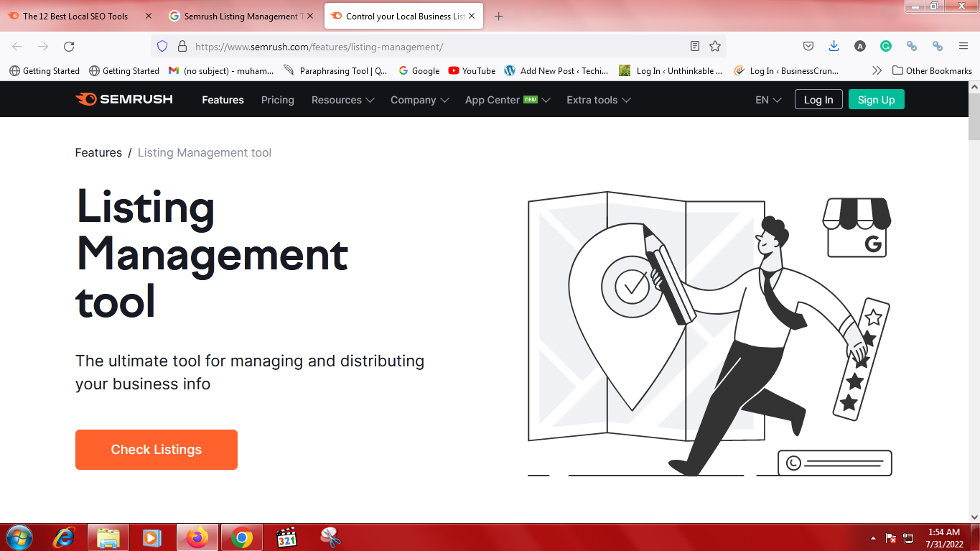This screenshot has height=551, width=980.
Task: Click the taskbar clock showing 1:54 AM
Action: pos(944,538)
